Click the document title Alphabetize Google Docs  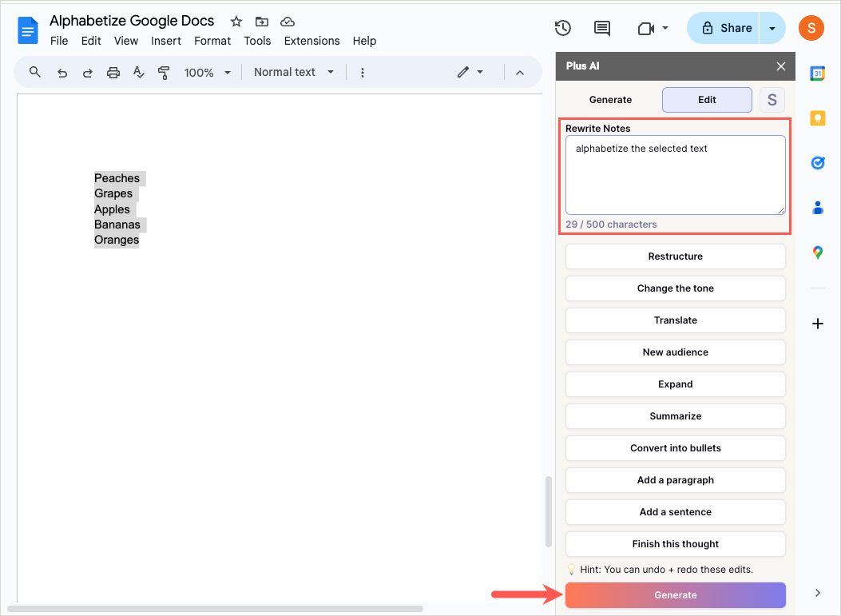132,21
